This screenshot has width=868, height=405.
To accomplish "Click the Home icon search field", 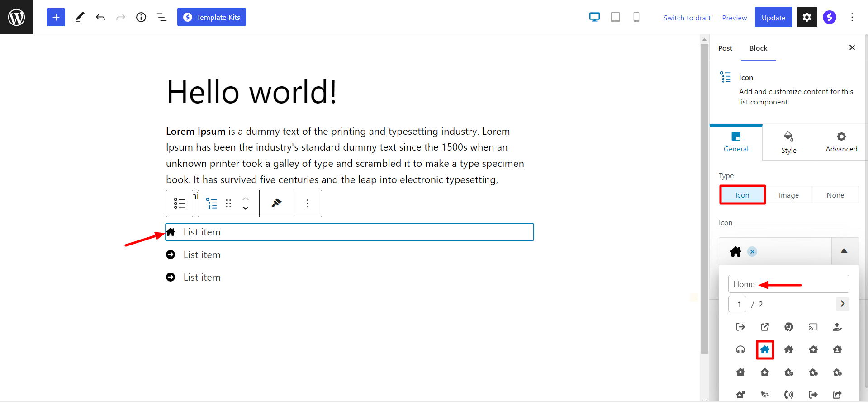I will click(788, 284).
